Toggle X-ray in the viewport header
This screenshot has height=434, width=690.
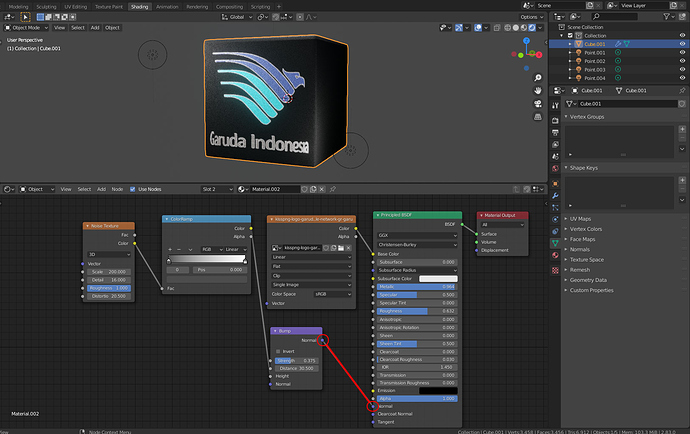coord(497,28)
